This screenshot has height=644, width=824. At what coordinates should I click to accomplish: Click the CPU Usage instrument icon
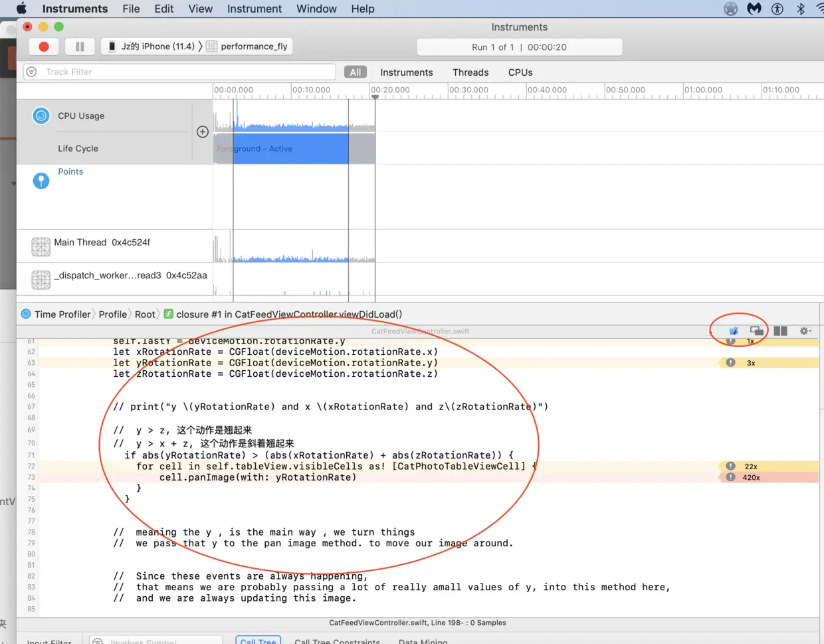41,116
